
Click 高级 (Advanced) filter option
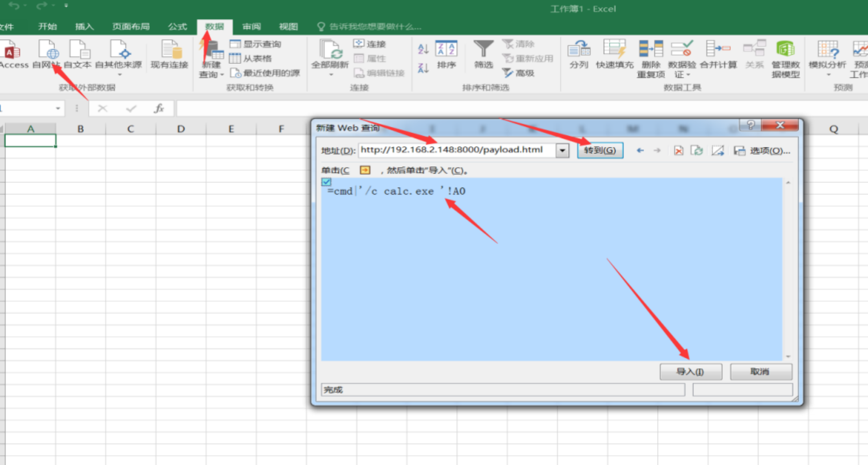(518, 73)
